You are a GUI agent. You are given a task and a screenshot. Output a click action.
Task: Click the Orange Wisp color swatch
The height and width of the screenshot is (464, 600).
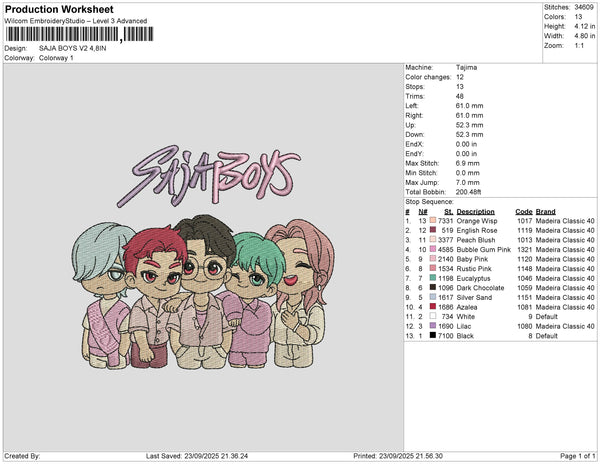pos(433,220)
